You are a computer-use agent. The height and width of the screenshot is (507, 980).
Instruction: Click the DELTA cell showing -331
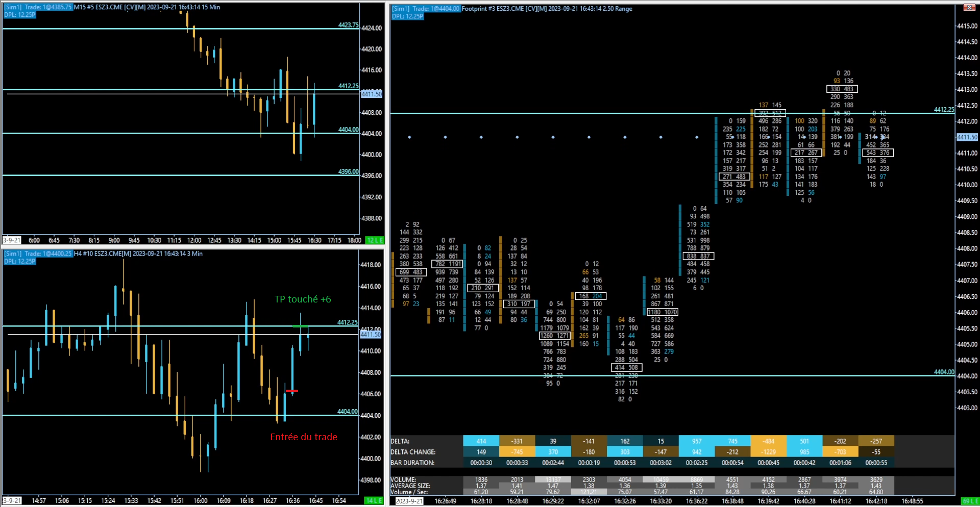click(517, 441)
